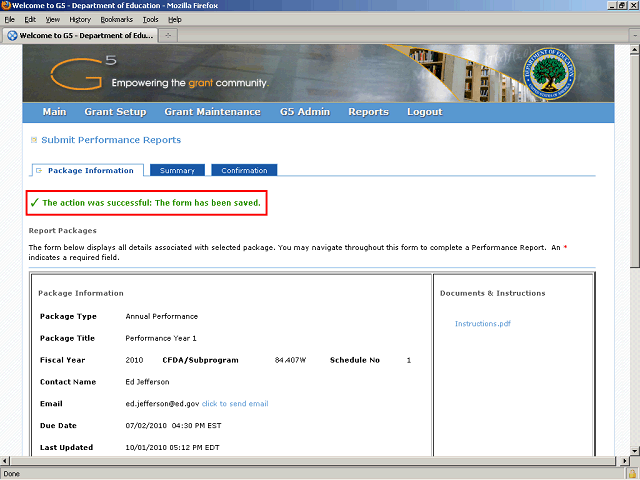Open the History menu
640x480 pixels.
[x=80, y=20]
